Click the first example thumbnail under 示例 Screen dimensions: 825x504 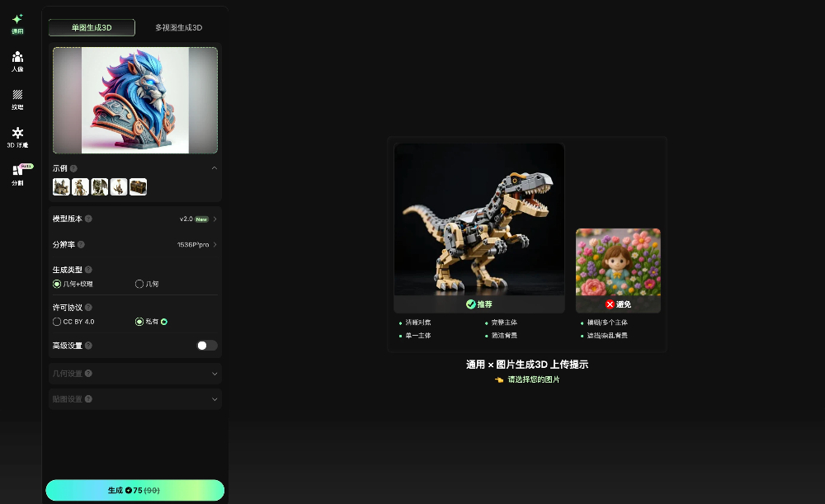[61, 186]
